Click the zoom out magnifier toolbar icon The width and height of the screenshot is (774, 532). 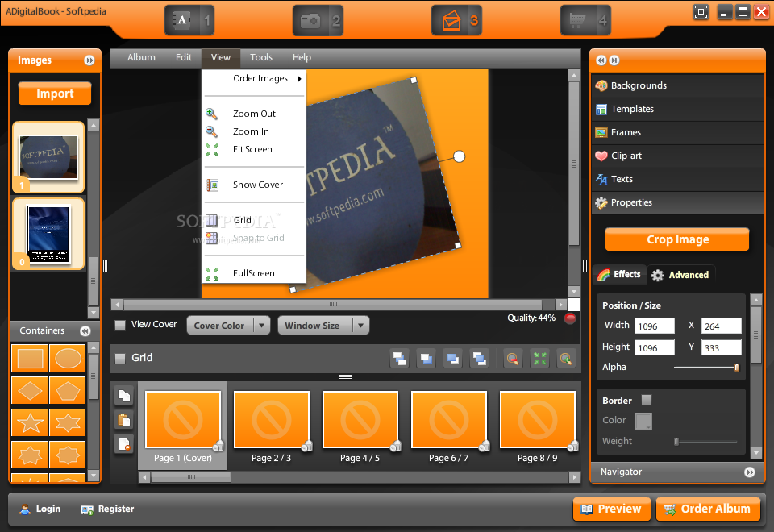(513, 358)
